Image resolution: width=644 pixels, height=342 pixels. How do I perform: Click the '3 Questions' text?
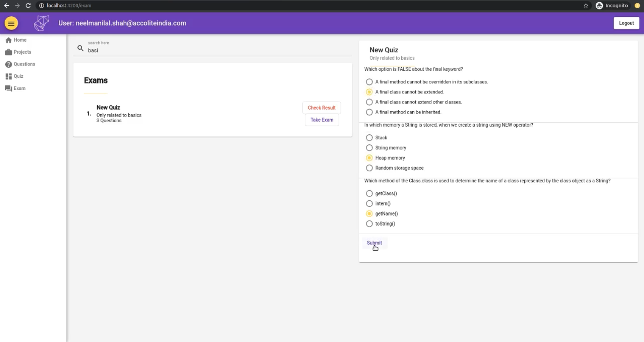[x=109, y=121]
